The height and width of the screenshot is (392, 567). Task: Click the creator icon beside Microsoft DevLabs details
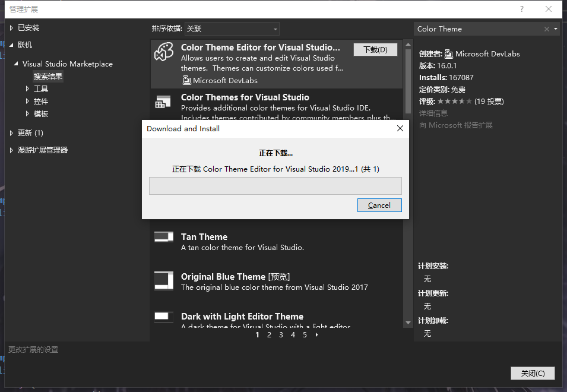coord(448,54)
